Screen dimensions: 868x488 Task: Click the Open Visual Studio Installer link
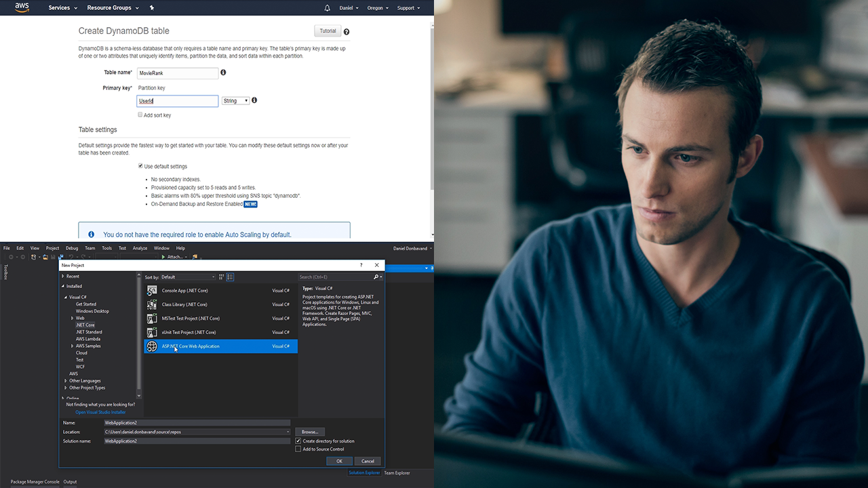point(100,412)
